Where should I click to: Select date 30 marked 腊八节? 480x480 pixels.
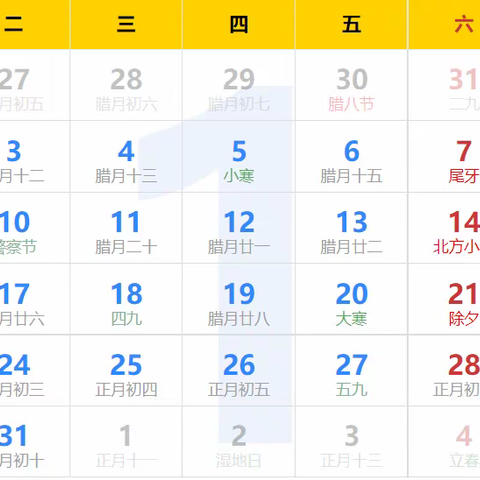351,85
